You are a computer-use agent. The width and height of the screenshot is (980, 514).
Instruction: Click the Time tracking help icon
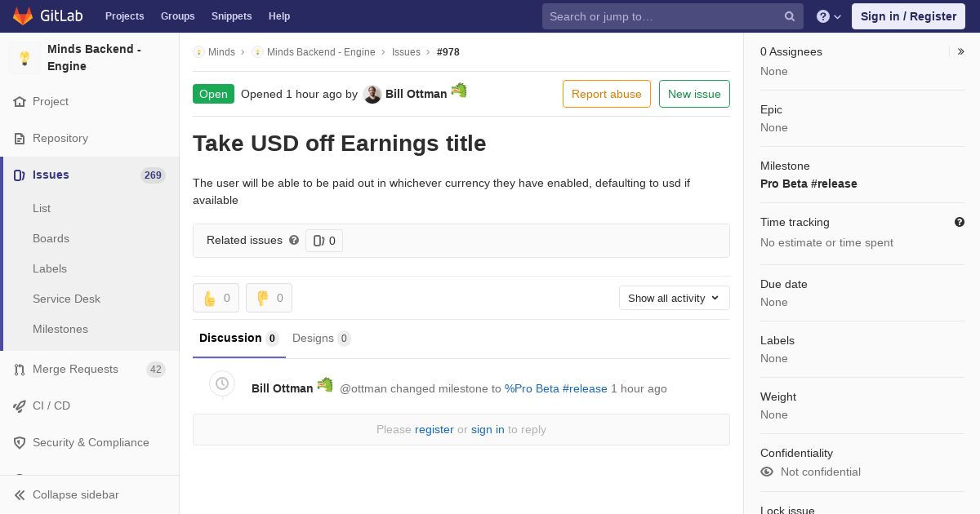(x=960, y=222)
